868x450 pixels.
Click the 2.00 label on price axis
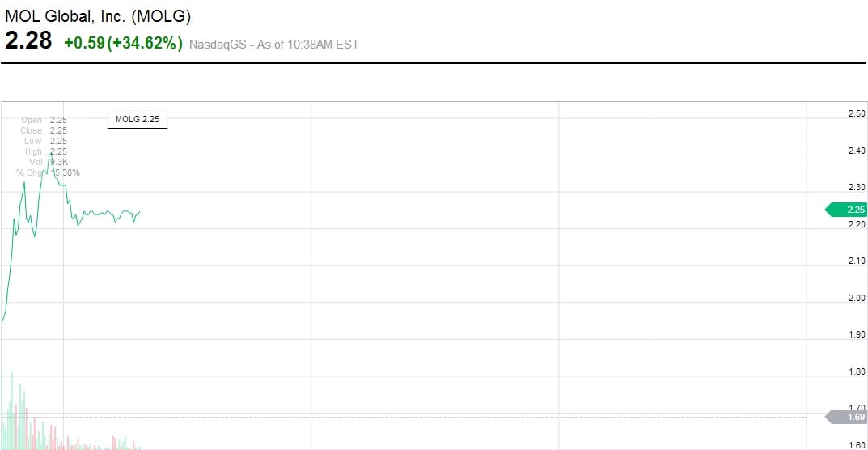point(856,298)
